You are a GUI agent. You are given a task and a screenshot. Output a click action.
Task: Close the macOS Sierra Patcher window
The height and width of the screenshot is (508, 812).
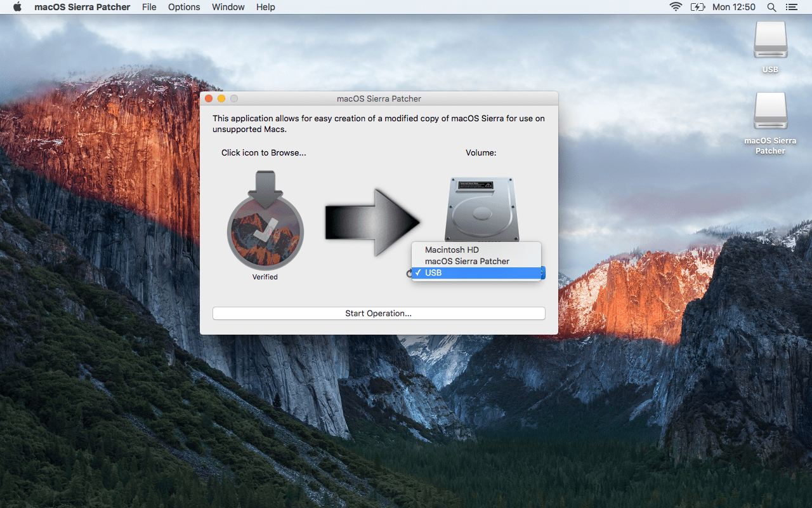(x=209, y=98)
